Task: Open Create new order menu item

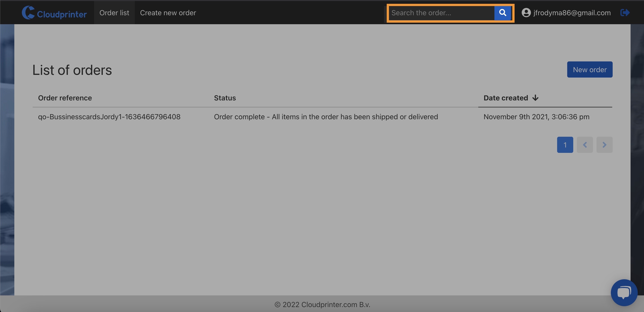Action: click(x=168, y=13)
